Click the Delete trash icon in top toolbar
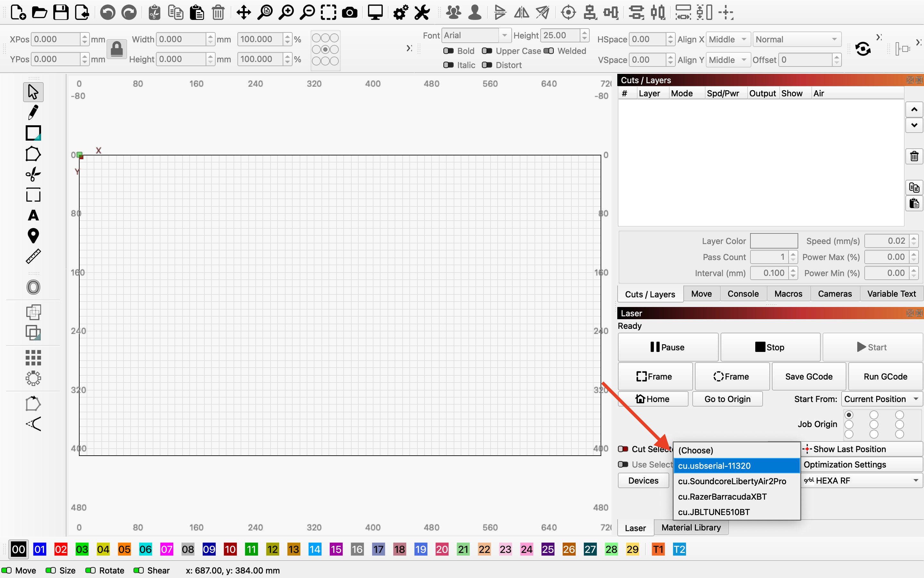 (x=218, y=13)
